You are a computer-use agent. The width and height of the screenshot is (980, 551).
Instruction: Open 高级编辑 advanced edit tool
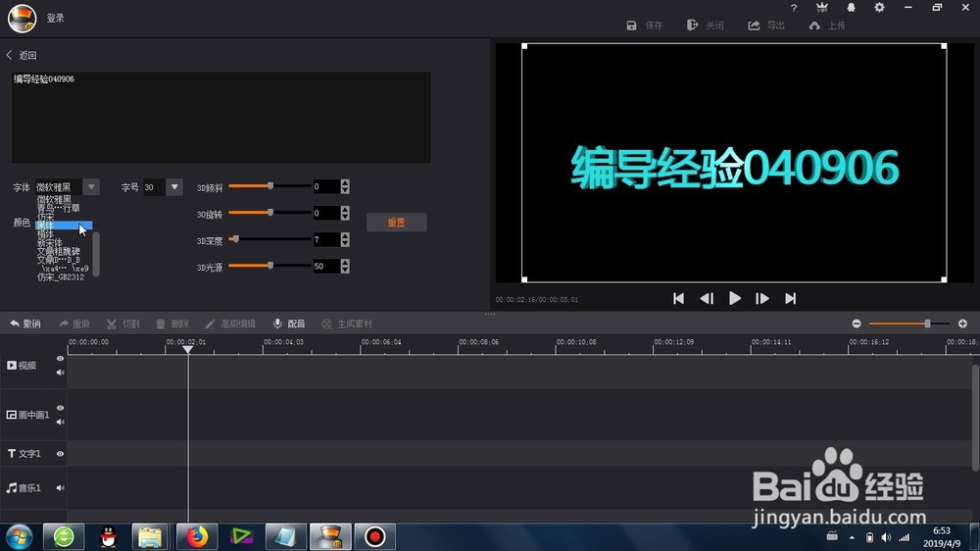pos(230,324)
